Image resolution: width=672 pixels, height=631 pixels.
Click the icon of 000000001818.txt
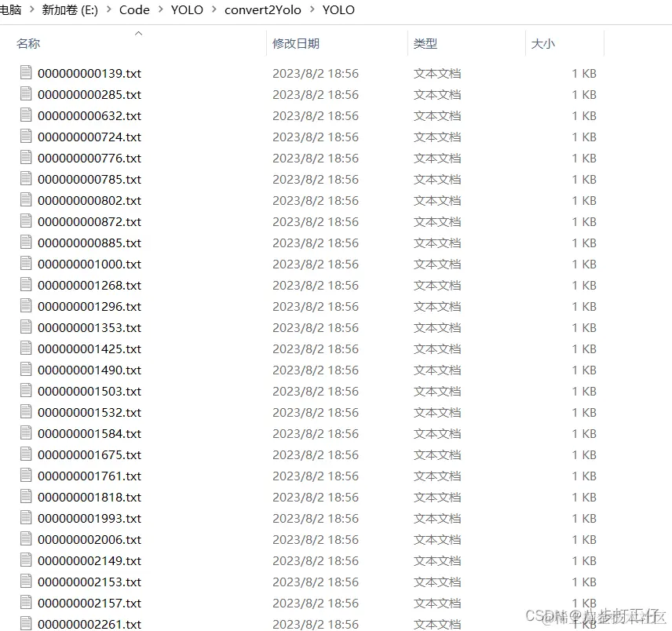click(x=26, y=497)
